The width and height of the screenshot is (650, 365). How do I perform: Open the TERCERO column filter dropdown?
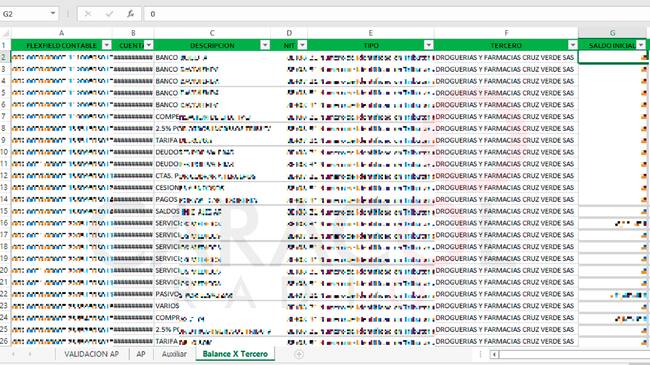click(572, 45)
